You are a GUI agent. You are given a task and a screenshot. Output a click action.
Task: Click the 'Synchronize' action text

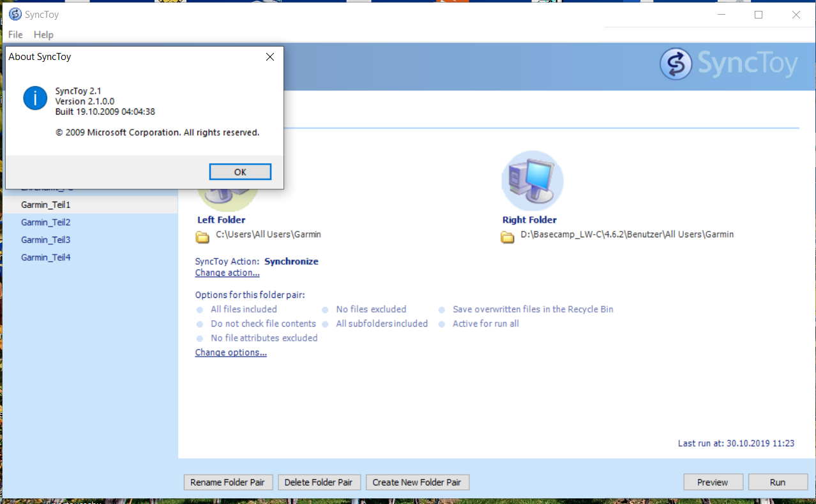click(x=291, y=262)
